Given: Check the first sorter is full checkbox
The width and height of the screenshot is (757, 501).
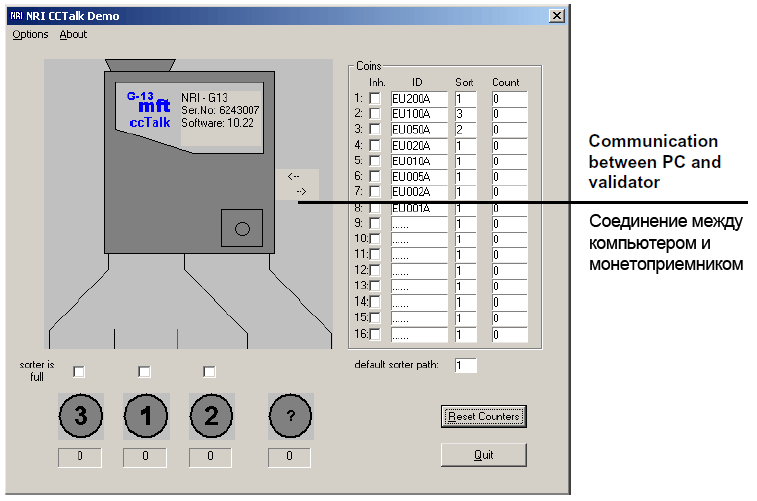Looking at the screenshot, I should [79, 372].
